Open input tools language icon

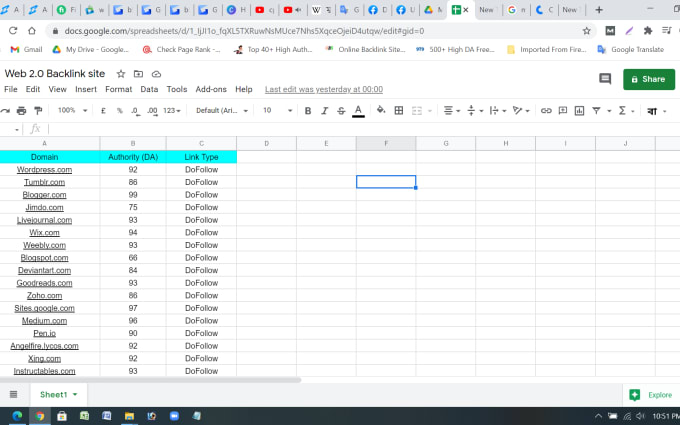[652, 111]
